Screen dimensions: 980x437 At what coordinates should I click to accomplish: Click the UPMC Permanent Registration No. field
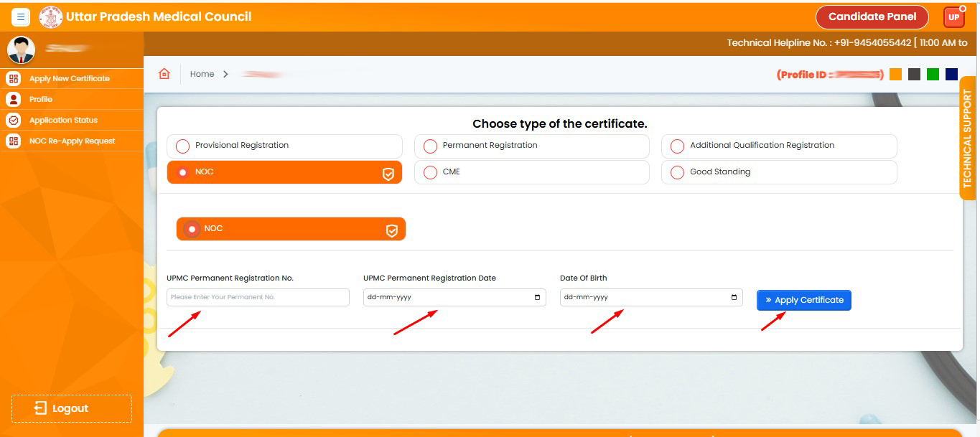[258, 297]
